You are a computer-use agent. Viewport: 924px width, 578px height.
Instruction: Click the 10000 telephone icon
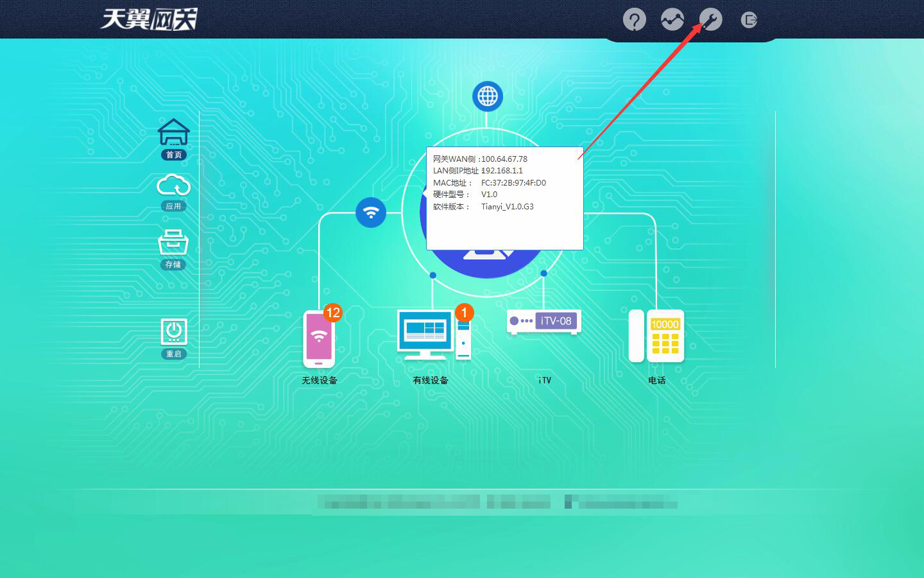(656, 336)
